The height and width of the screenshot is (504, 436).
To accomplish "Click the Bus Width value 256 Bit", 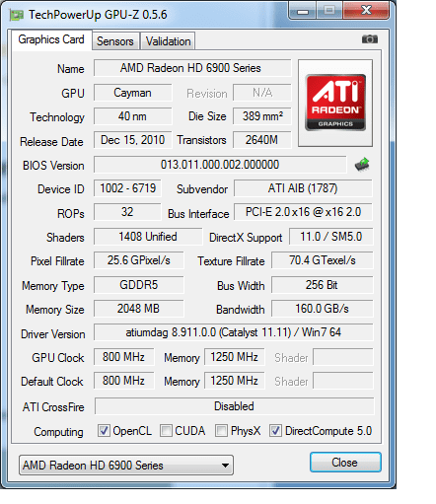I will [323, 285].
